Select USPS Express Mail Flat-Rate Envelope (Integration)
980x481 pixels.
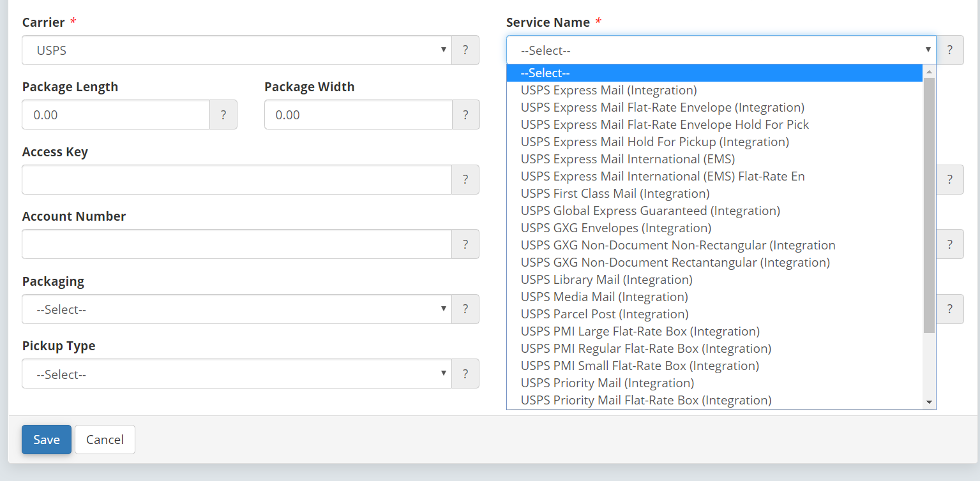tap(715, 107)
